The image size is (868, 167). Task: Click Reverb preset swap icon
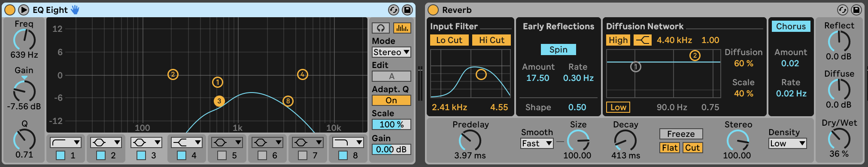tap(843, 9)
